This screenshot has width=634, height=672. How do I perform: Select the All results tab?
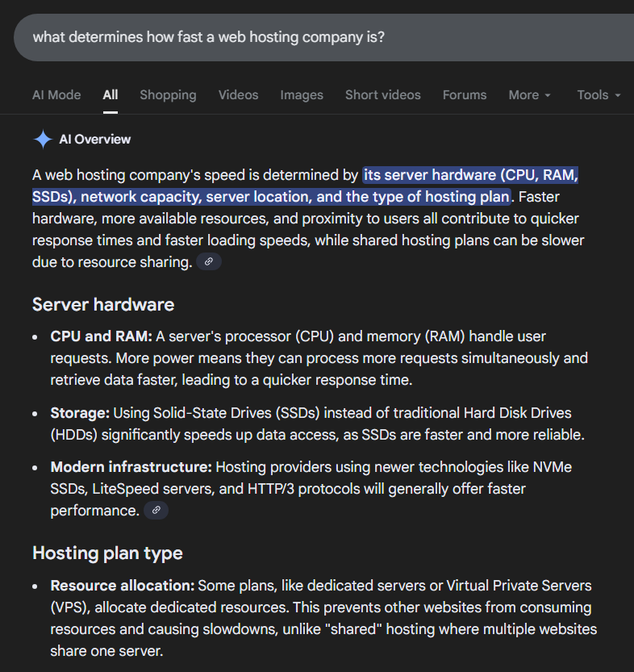(x=111, y=95)
